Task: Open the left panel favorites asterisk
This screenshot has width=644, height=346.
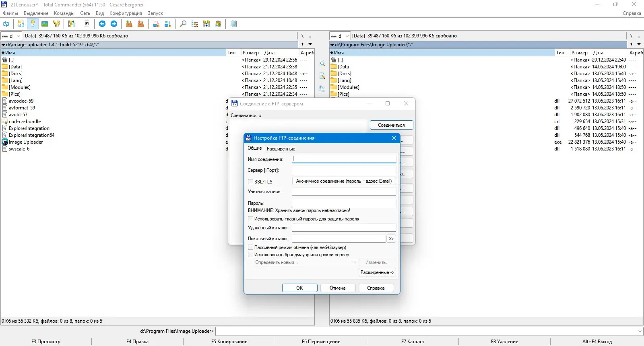Action: coord(302,44)
